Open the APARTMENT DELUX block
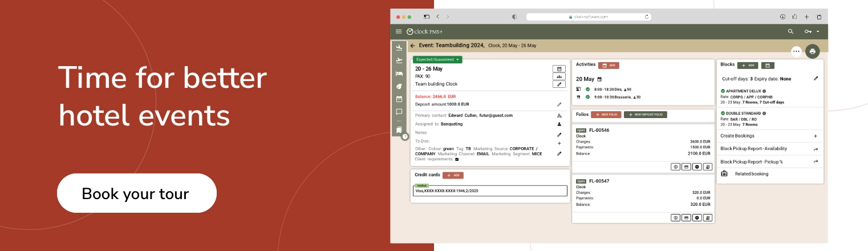 [x=743, y=91]
